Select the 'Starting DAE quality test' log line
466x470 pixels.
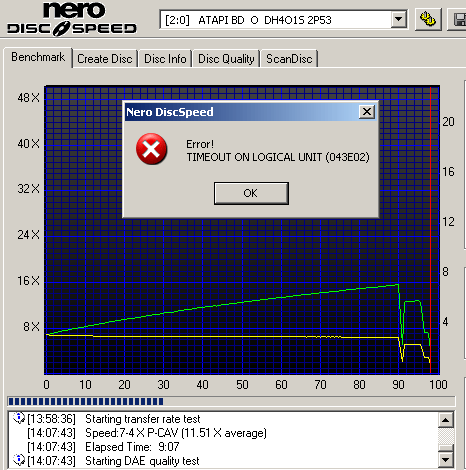point(142,461)
